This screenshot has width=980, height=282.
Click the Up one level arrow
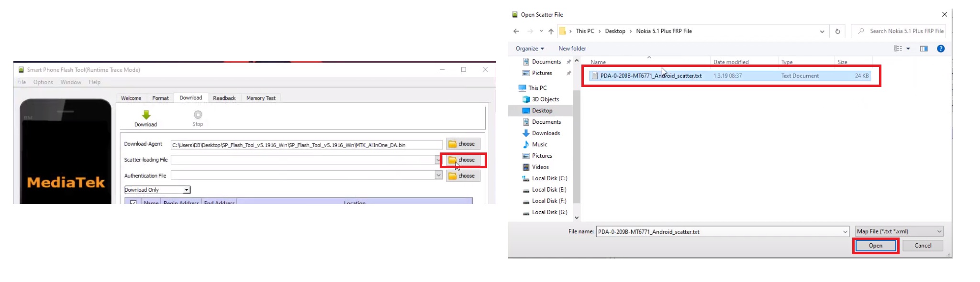pos(551,31)
